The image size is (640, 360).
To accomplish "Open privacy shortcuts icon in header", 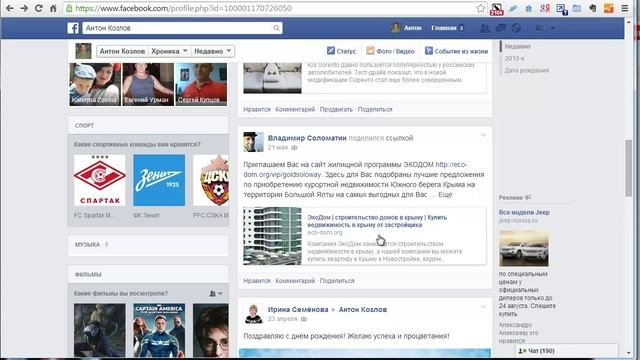I will point(539,28).
